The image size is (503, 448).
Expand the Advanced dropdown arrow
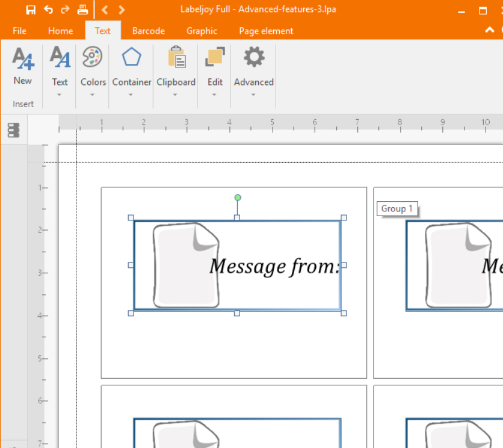click(253, 95)
